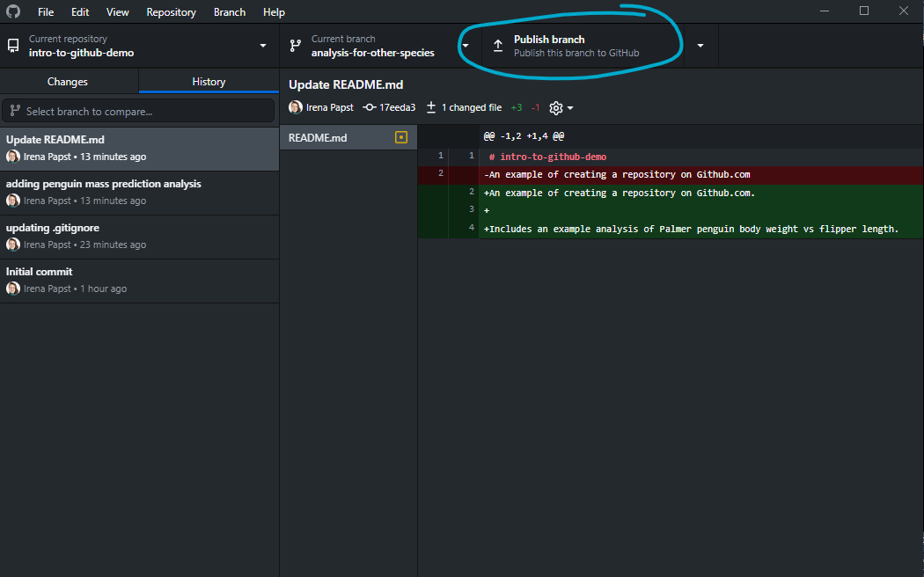Select the History tab
This screenshot has width=924, height=577.
click(x=209, y=82)
